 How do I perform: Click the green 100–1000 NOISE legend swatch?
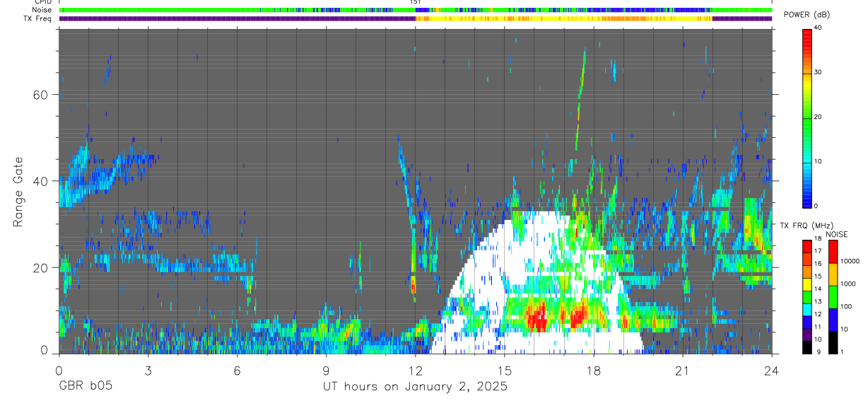832,297
